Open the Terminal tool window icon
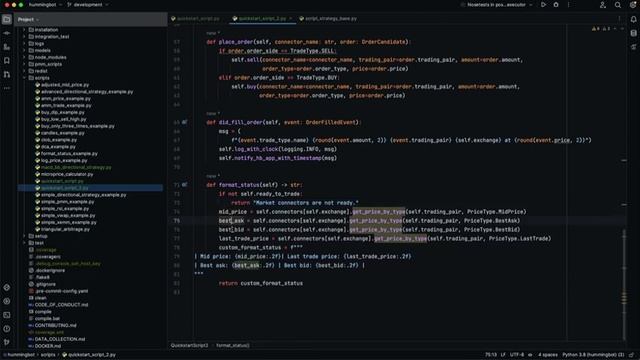 pyautogui.click(x=7, y=315)
